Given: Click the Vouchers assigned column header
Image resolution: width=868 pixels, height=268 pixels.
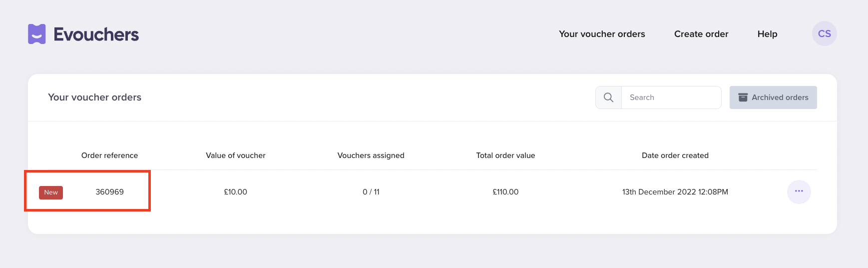Looking at the screenshot, I should click(x=371, y=155).
